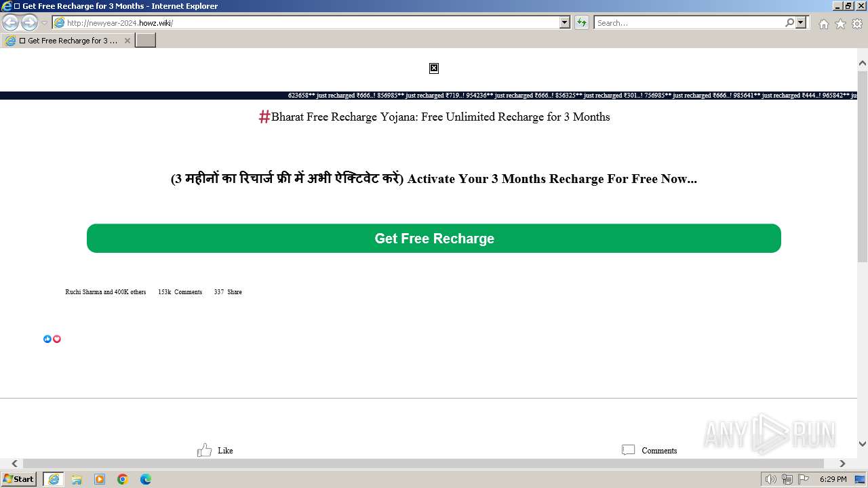Refresh the page with the green arrows icon
The image size is (868, 488).
point(582,23)
